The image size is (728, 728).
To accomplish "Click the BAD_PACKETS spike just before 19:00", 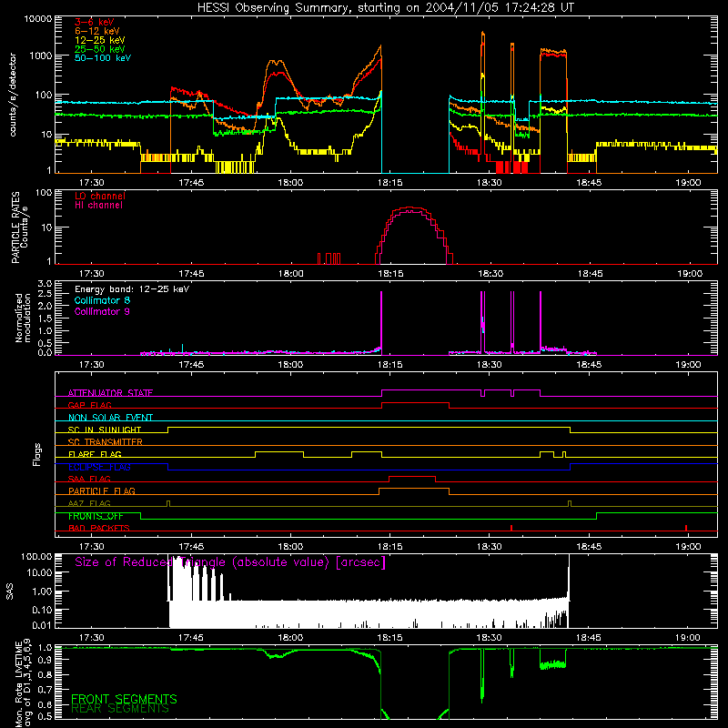I will click(x=686, y=528).
